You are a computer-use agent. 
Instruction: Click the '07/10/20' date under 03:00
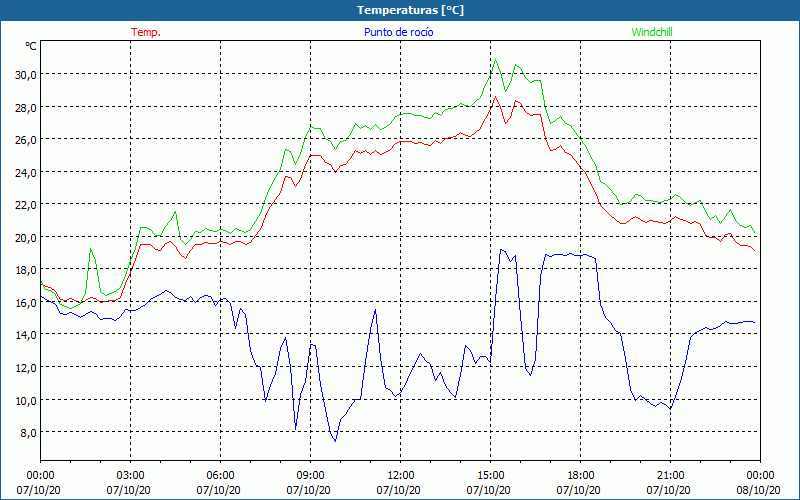pyautogui.click(x=129, y=490)
